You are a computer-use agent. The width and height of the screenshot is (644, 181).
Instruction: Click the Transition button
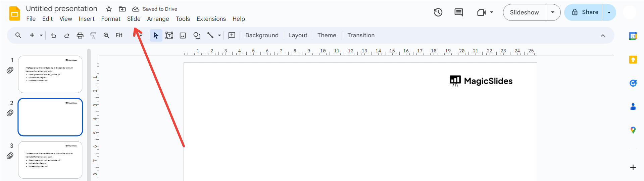[x=361, y=35]
